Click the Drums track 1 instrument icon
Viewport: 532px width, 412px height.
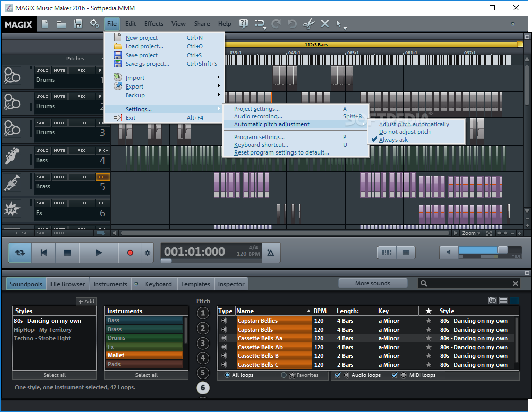12,76
